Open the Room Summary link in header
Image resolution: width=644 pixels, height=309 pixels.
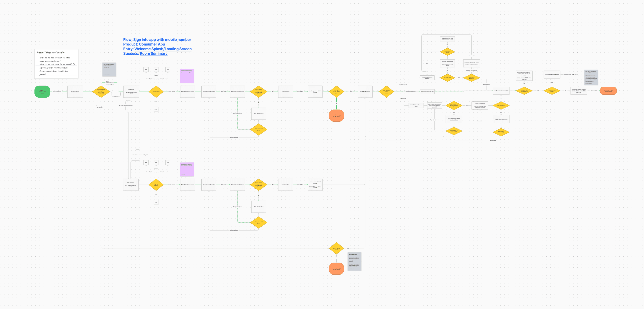pyautogui.click(x=153, y=54)
